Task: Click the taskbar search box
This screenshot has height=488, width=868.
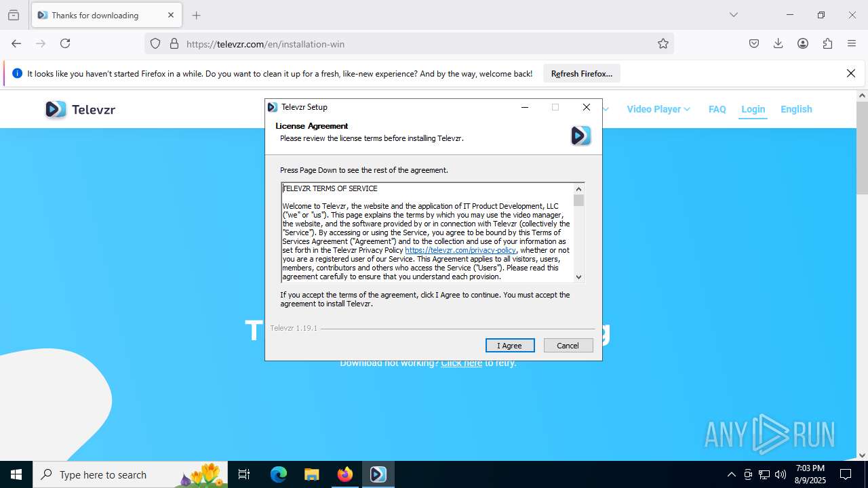Action: click(x=131, y=474)
